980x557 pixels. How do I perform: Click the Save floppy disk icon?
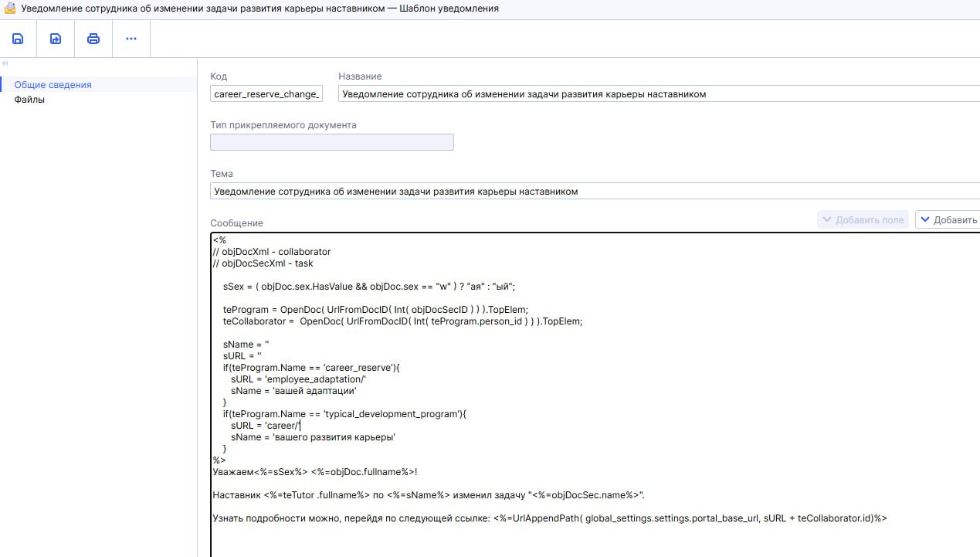coord(18,39)
